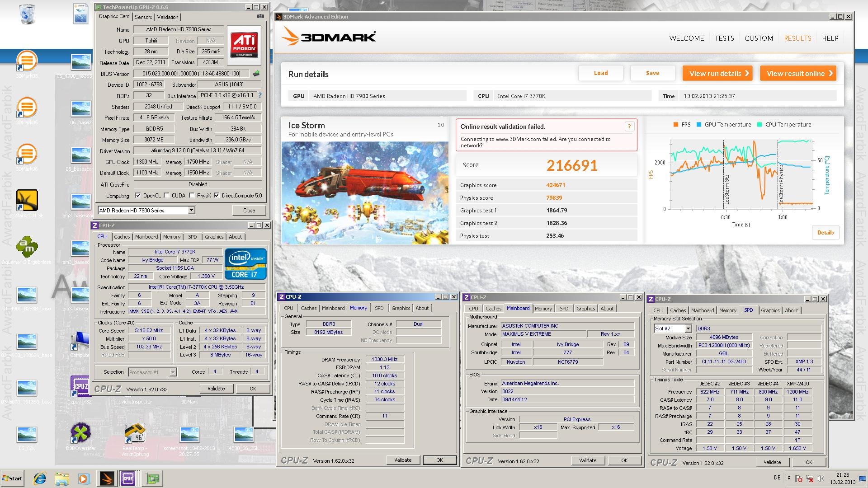Screen dimensions: 868x488
Task: Click Validate in CPU-Z Memory window
Action: [403, 460]
